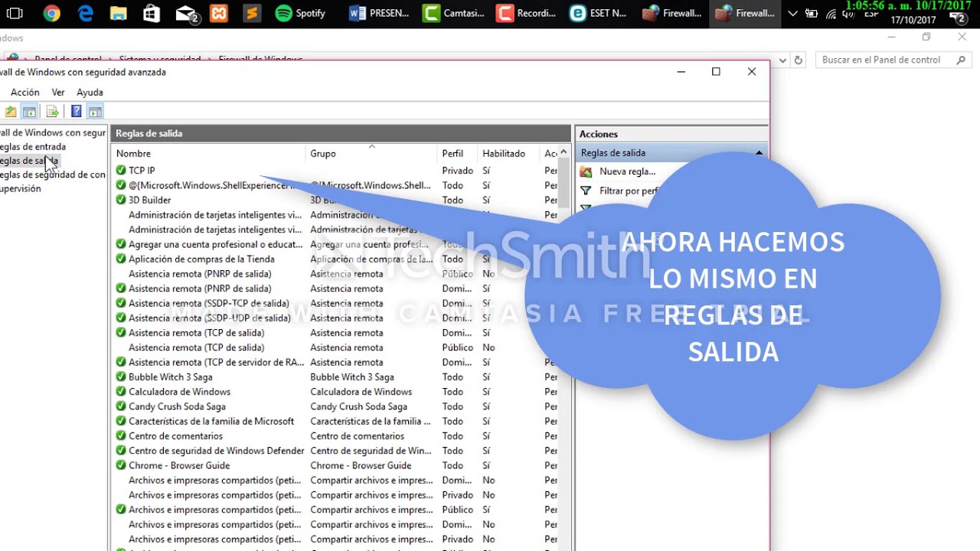Select Asistencia remota (TCP de servidor de RA... rule
Image resolution: width=980 pixels, height=551 pixels.
[216, 362]
